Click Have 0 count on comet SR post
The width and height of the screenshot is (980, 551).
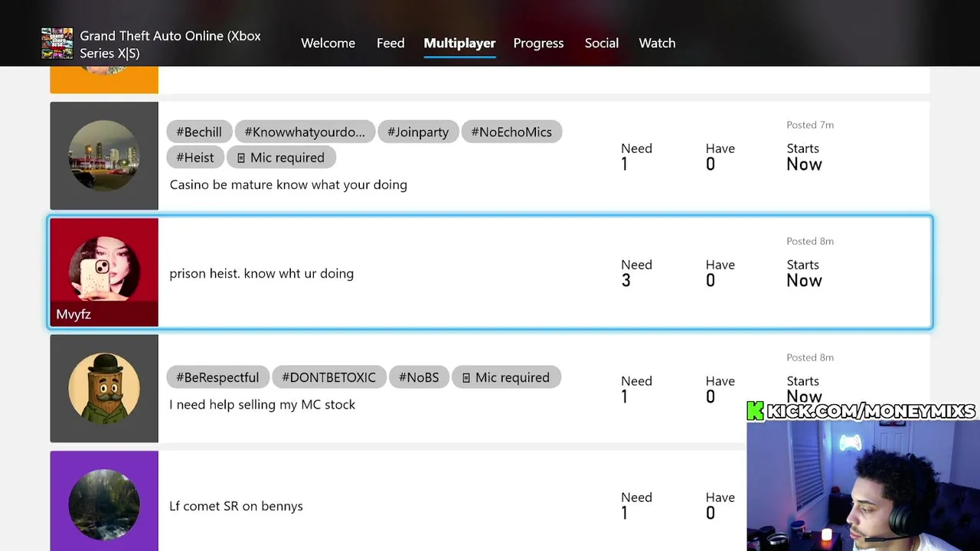click(x=720, y=506)
